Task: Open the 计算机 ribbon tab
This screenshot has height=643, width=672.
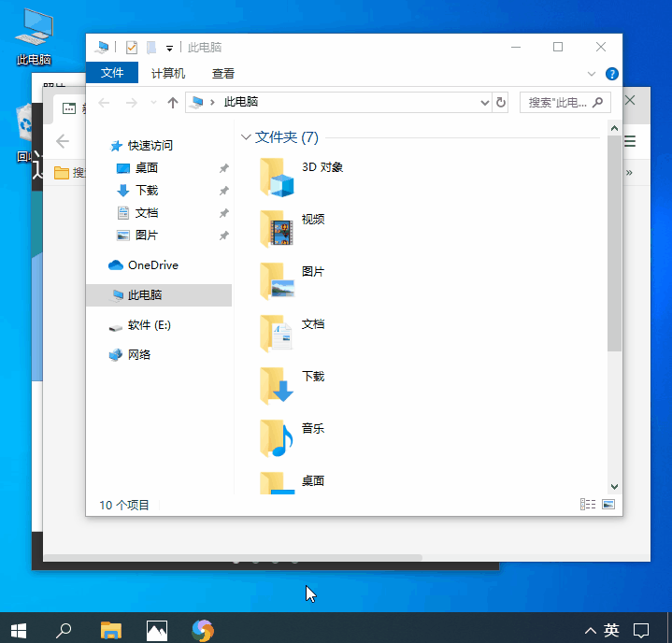Action: click(168, 73)
